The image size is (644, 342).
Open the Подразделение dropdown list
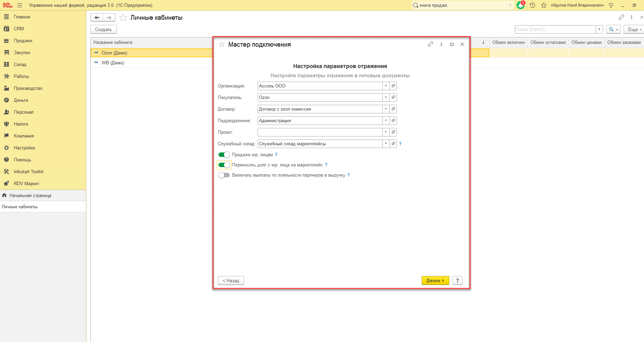[386, 120]
